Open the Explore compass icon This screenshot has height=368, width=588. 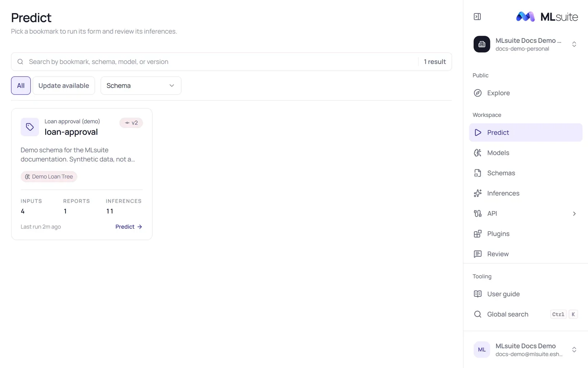(477, 93)
